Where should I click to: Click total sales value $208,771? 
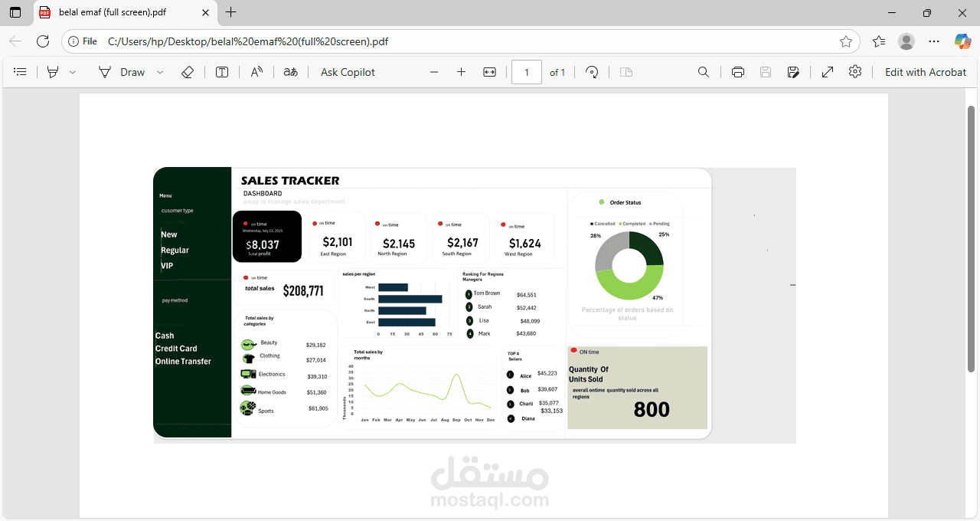pos(303,291)
